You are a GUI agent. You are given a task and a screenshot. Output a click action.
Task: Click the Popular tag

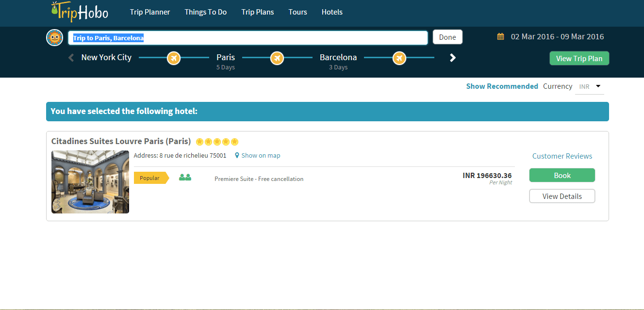151,178
